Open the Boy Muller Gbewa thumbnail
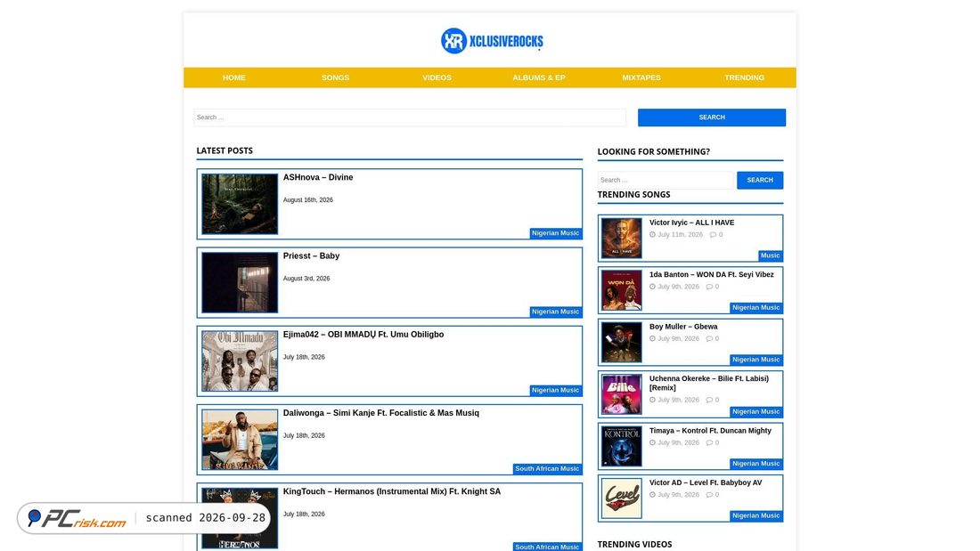This screenshot has width=980, height=551. coord(621,343)
